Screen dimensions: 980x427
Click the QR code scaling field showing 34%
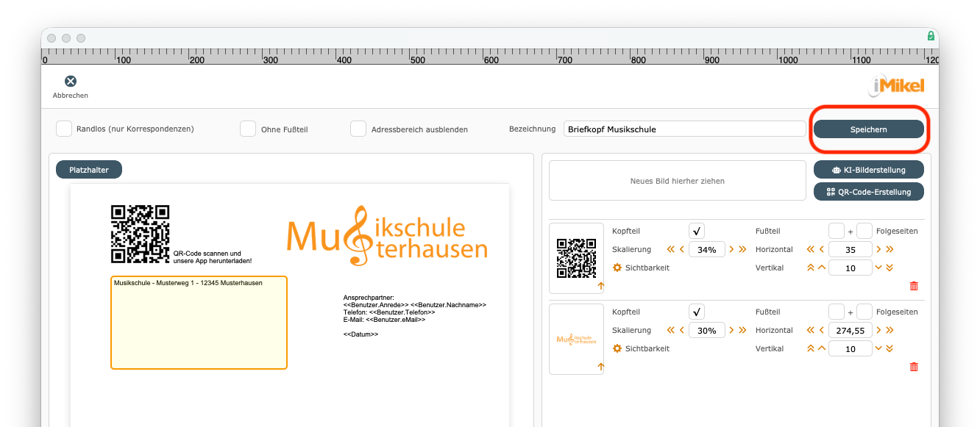coord(707,249)
